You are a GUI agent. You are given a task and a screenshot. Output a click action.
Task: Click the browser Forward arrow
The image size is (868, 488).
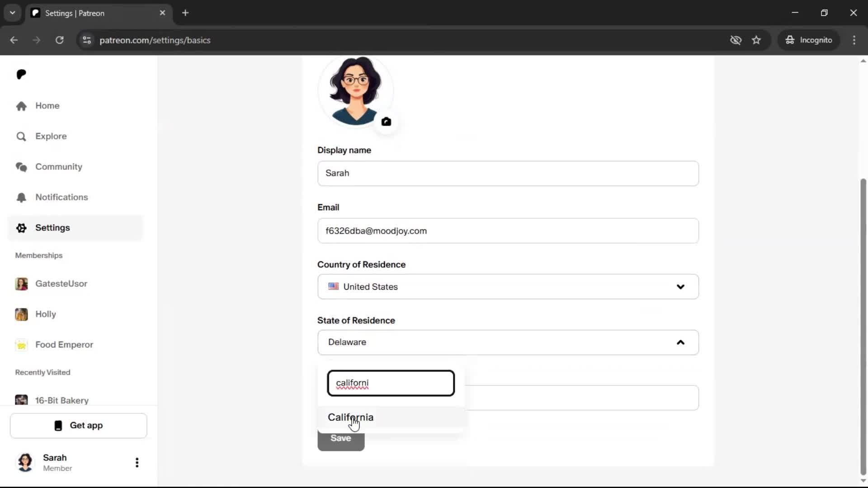[x=37, y=40]
